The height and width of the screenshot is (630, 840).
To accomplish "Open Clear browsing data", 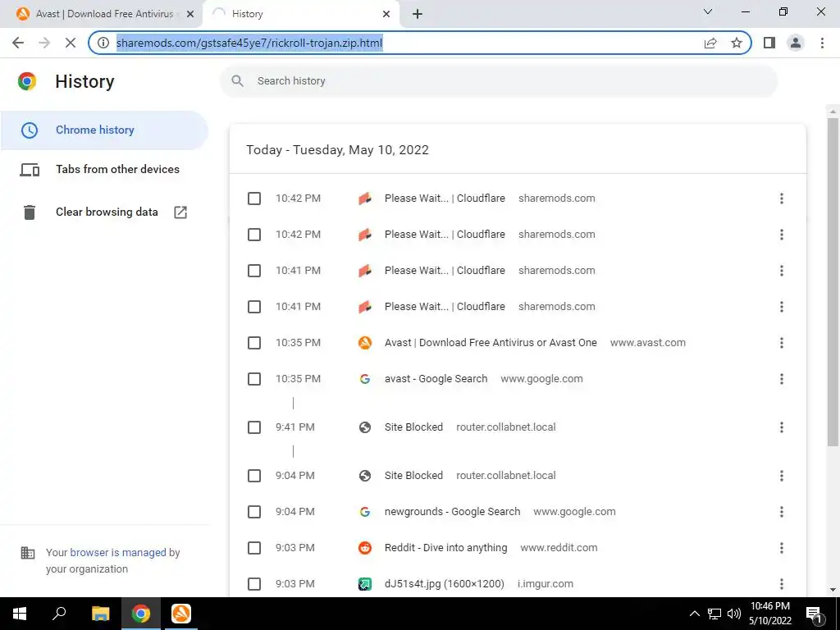I will click(x=104, y=212).
